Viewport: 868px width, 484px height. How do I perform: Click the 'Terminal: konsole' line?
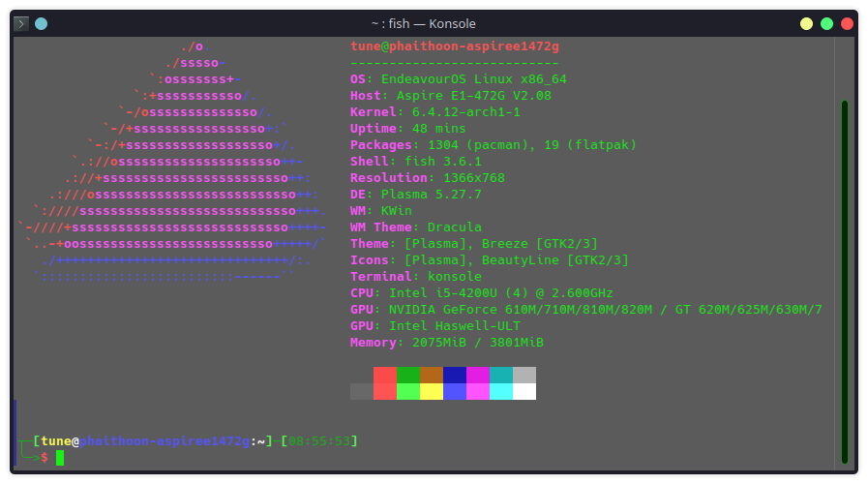click(416, 277)
